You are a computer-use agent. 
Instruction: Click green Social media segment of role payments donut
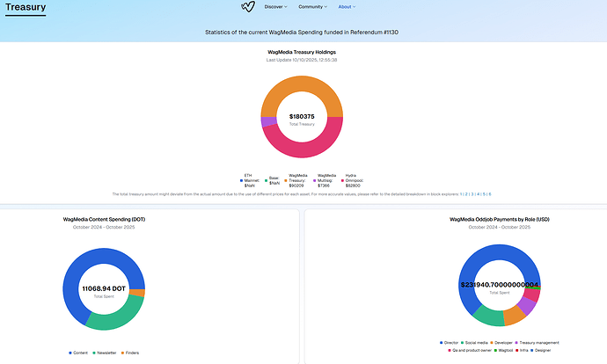[x=489, y=316]
